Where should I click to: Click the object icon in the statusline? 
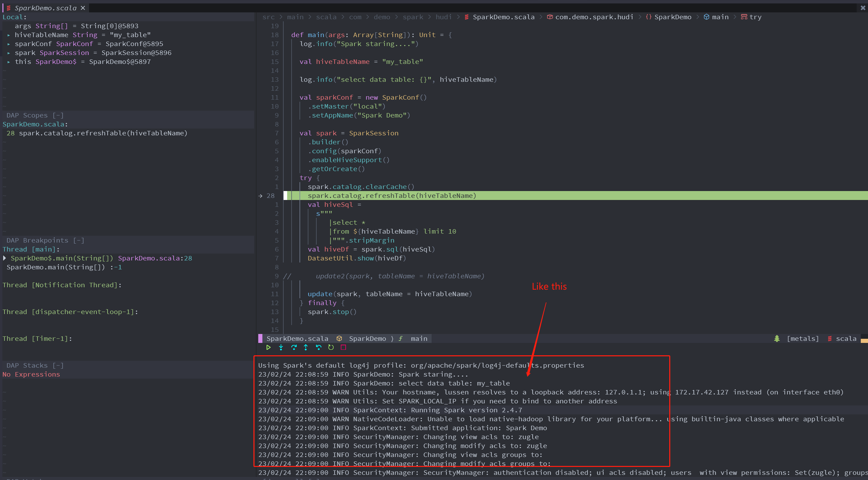(339, 338)
